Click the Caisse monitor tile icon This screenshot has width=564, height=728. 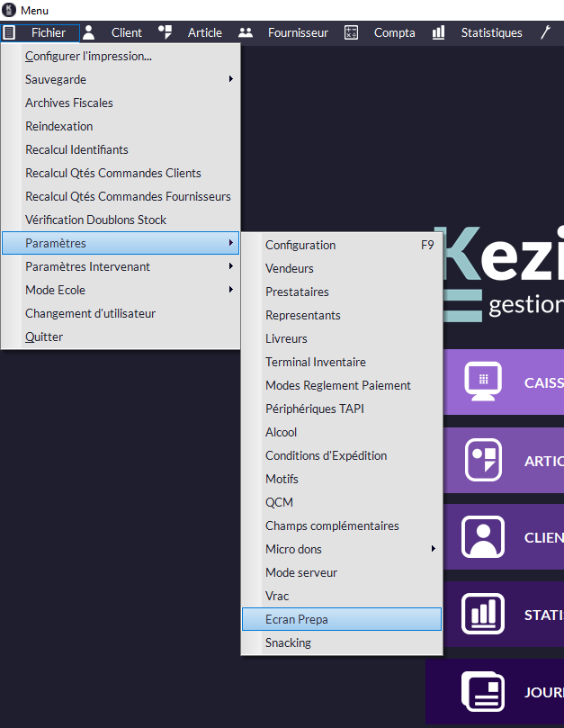click(482, 382)
